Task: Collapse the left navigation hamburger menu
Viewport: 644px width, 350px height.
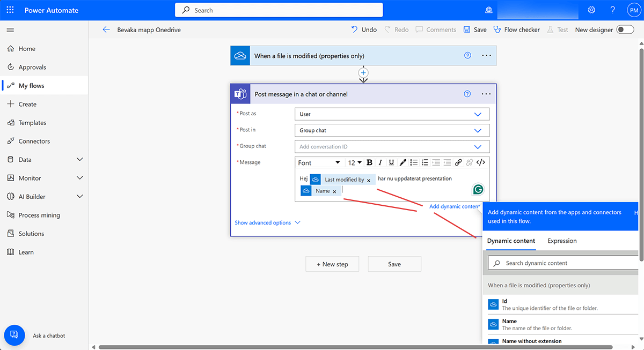Action: pyautogui.click(x=10, y=30)
